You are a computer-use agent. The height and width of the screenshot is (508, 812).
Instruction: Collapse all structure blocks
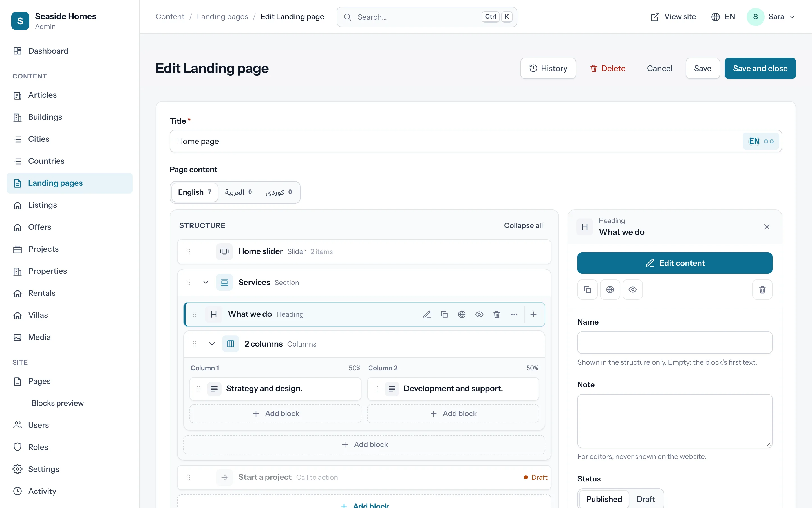tap(523, 225)
